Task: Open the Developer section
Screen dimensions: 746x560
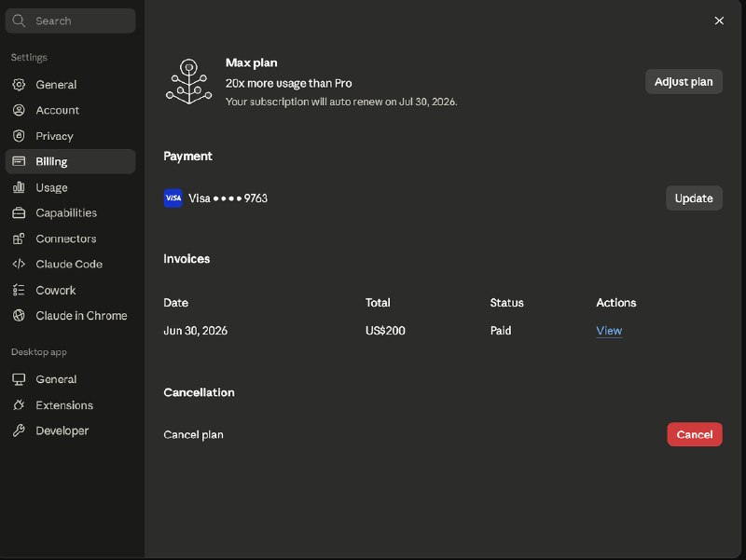Action: coord(71,430)
